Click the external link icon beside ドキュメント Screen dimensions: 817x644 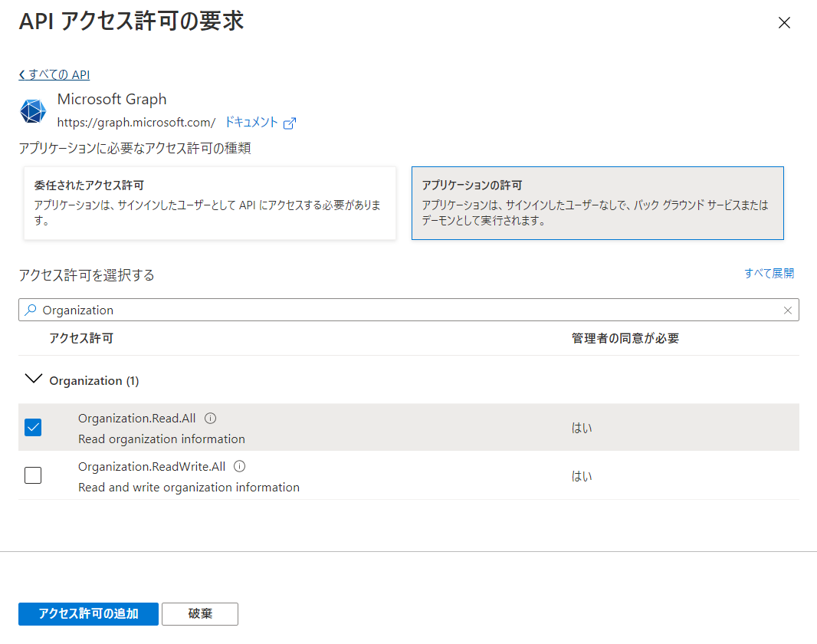(290, 123)
